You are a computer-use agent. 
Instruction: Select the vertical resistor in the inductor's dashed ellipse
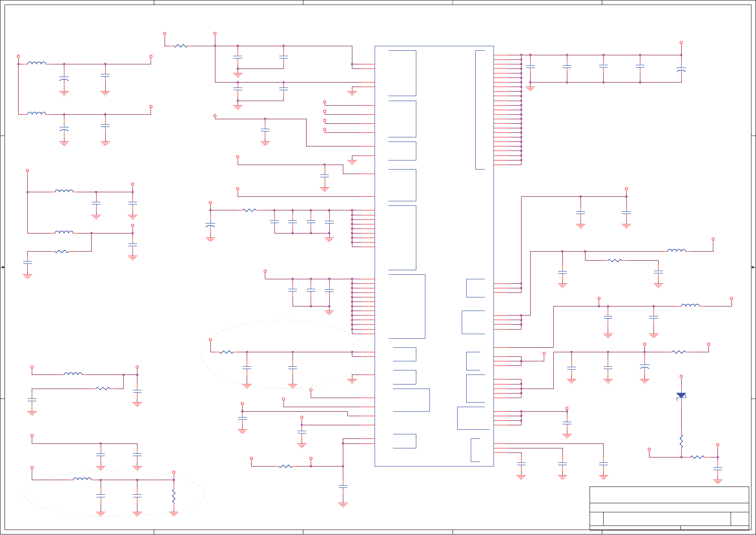174,496
